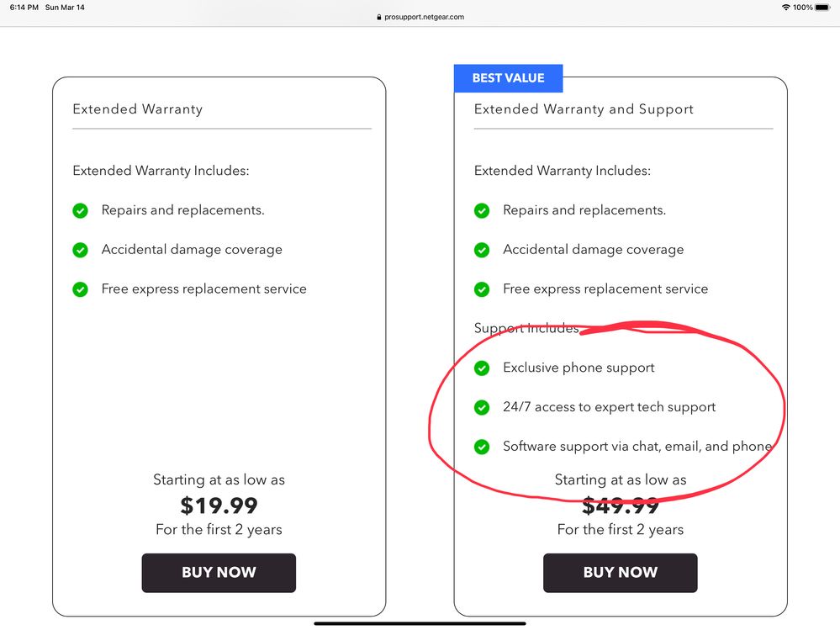Click left plan's Accidental damage coverage checkmark
This screenshot has width=840, height=630.
coord(81,250)
